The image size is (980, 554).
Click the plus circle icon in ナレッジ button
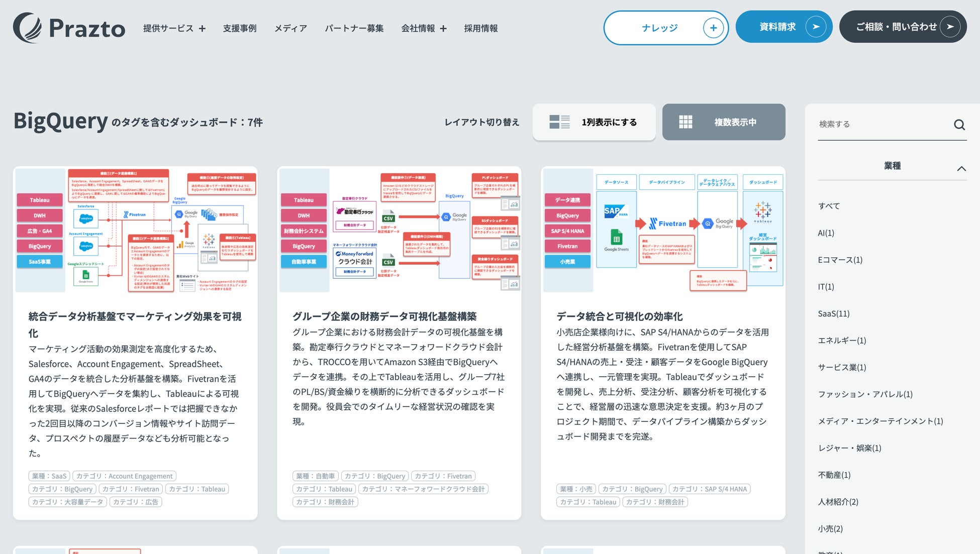pyautogui.click(x=713, y=28)
